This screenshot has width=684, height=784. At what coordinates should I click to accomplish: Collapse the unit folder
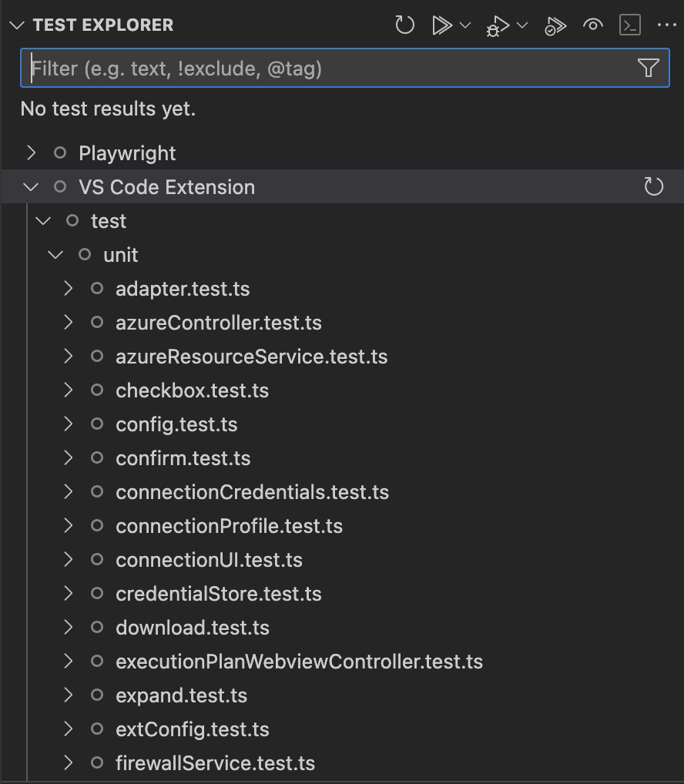point(56,255)
